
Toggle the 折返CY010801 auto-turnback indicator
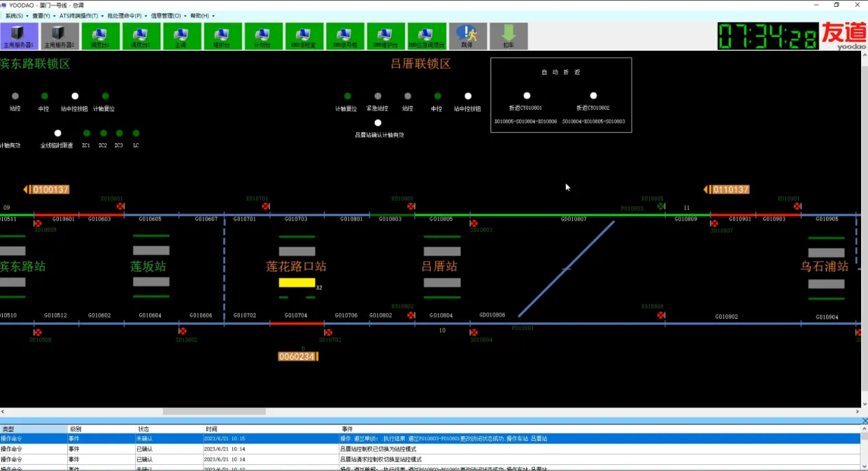pos(527,96)
